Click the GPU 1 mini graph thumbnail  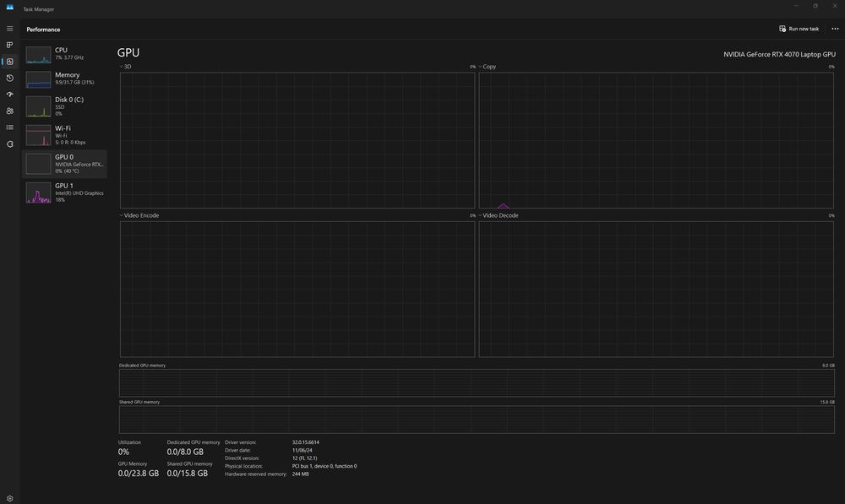coord(38,192)
